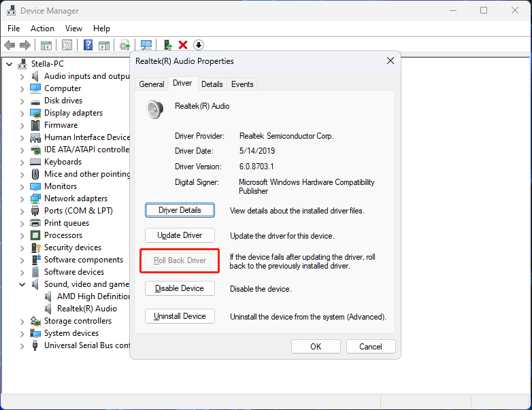
Task: Click the Display adapters icon
Action: point(35,113)
